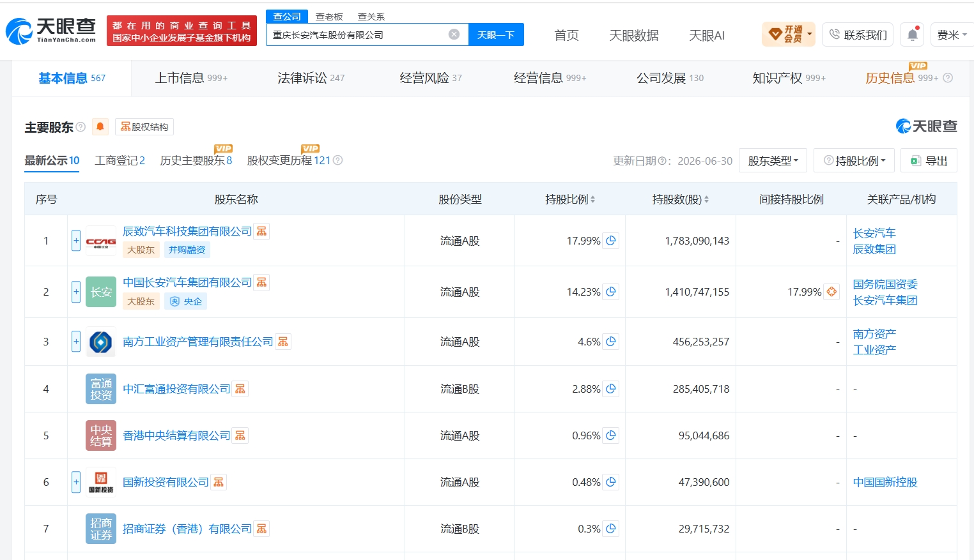Expand row 1 辰致汽车科技集团 details

pyautogui.click(x=76, y=241)
